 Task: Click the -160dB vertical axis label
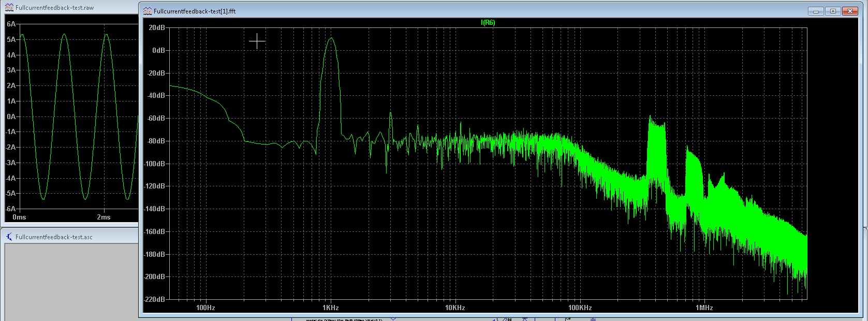click(155, 231)
